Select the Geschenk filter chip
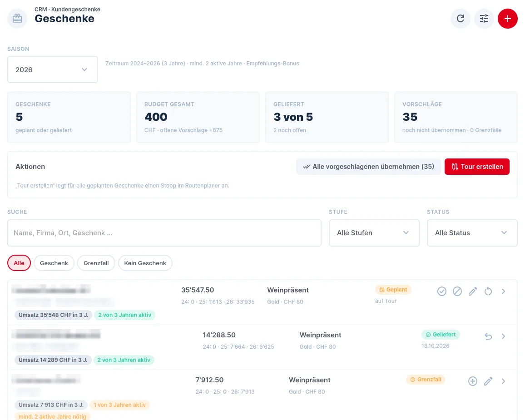 tap(54, 263)
